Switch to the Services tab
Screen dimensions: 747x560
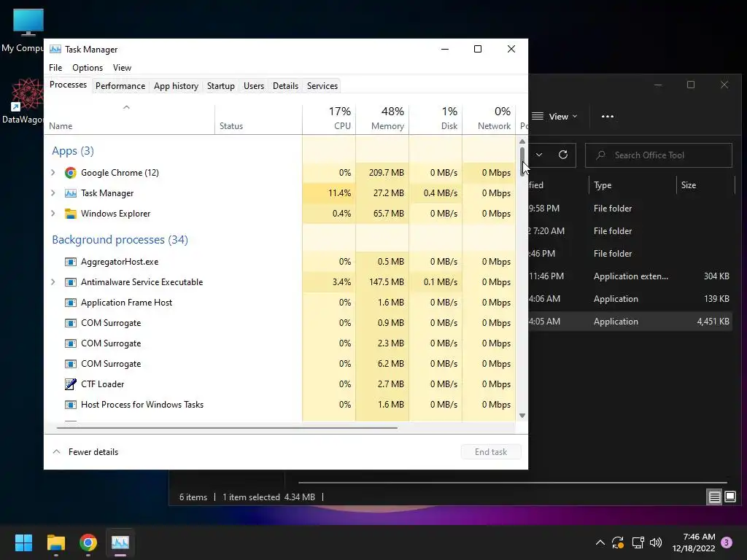(322, 86)
